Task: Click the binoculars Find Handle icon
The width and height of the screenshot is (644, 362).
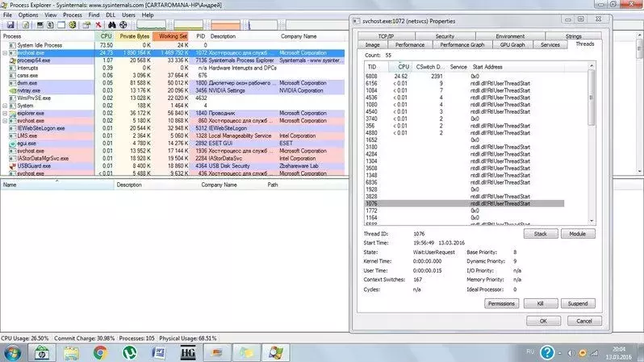Action: pyautogui.click(x=111, y=25)
